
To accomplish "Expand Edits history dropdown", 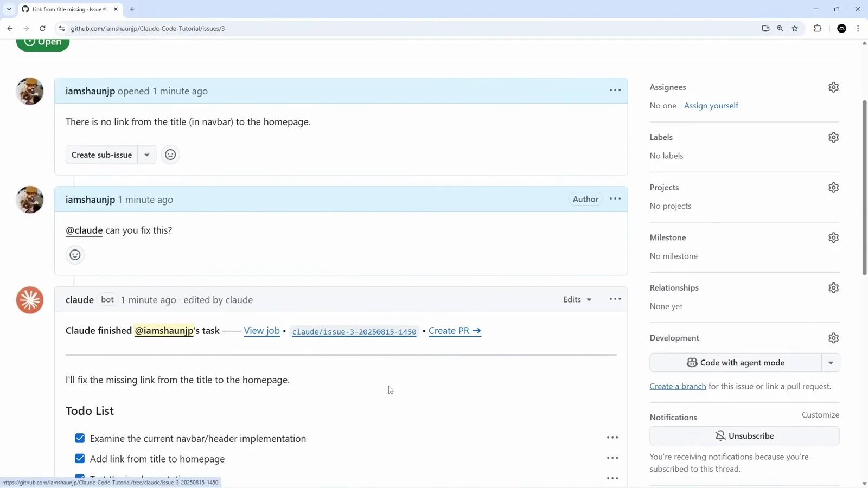I will (577, 299).
